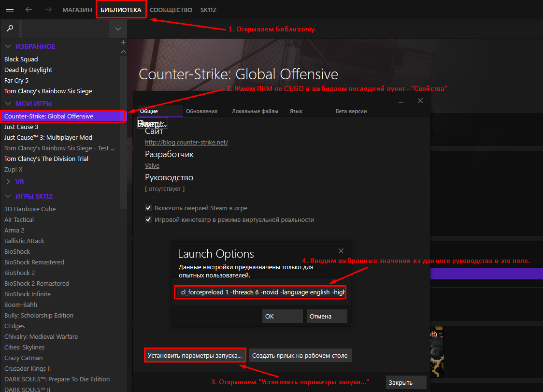Select Air Tactical

point(19,220)
